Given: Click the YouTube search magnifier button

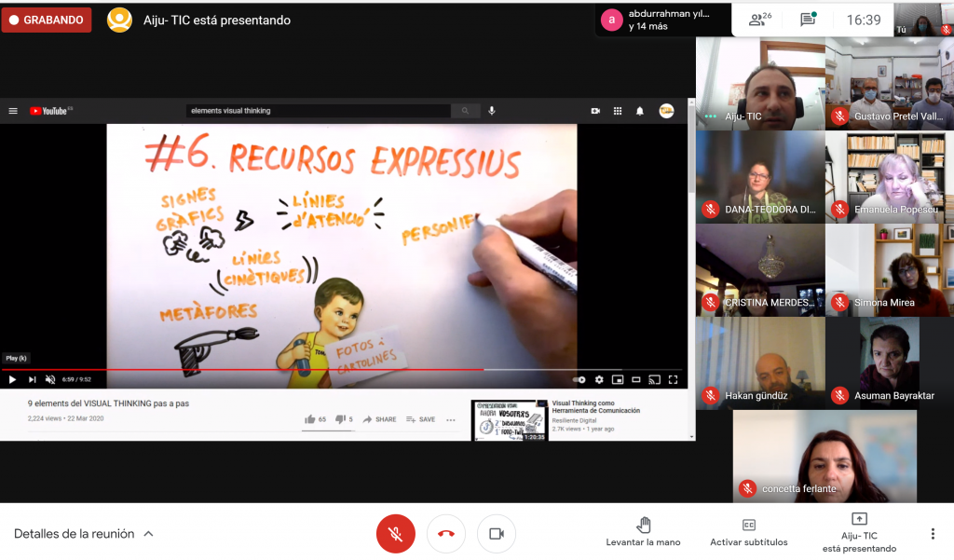Looking at the screenshot, I should click(465, 111).
